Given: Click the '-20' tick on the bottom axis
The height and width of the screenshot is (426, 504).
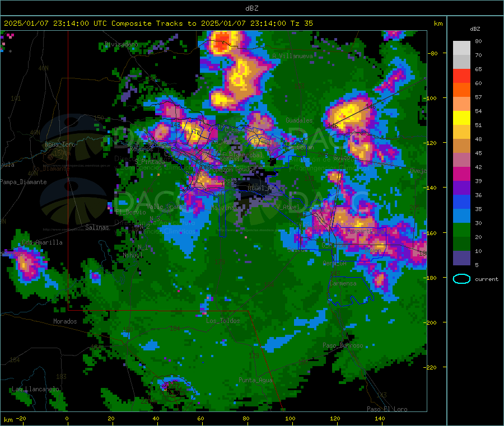Looking at the screenshot, I should pyautogui.click(x=21, y=418).
